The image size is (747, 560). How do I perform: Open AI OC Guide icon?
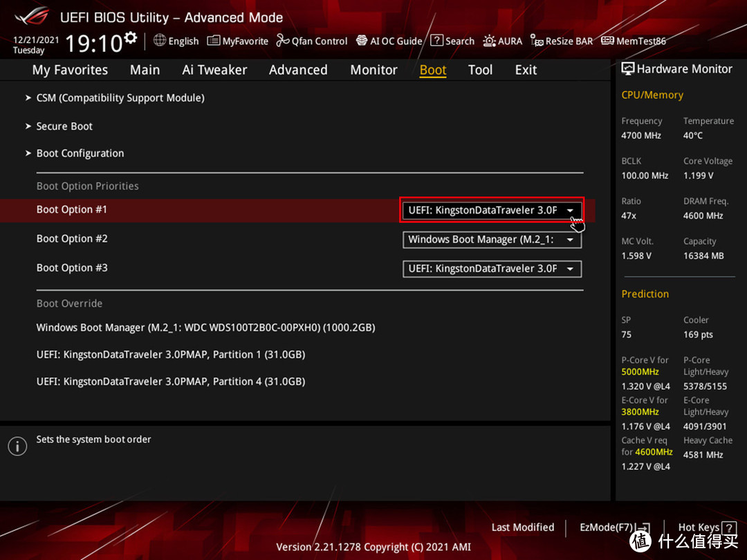362,41
